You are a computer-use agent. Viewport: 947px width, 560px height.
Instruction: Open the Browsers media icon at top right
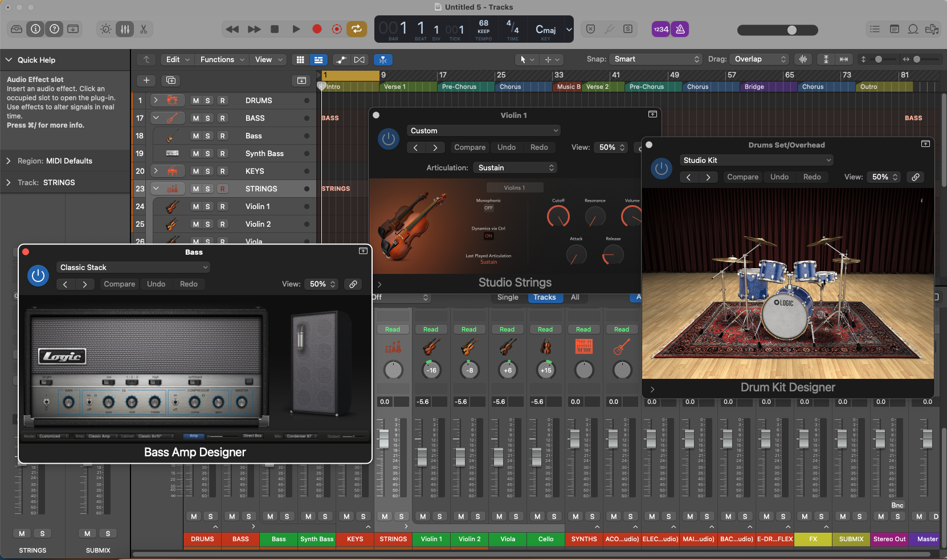pyautogui.click(x=932, y=29)
